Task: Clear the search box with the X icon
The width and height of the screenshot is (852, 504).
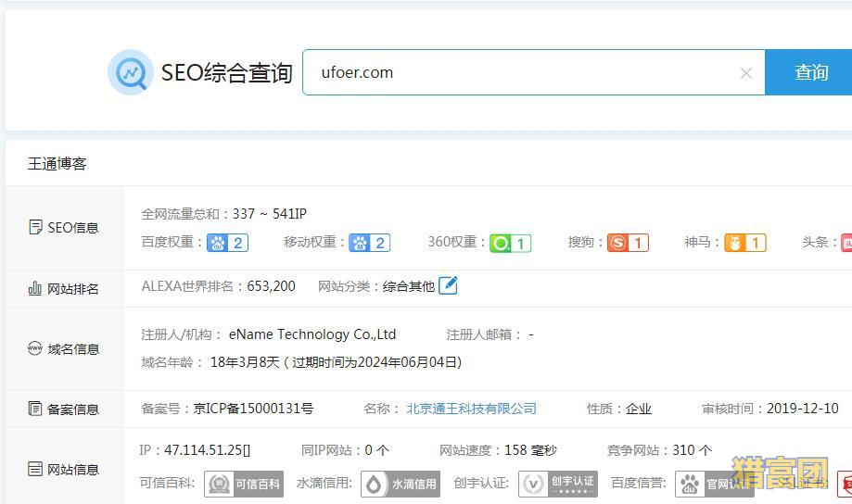Action: [x=746, y=73]
